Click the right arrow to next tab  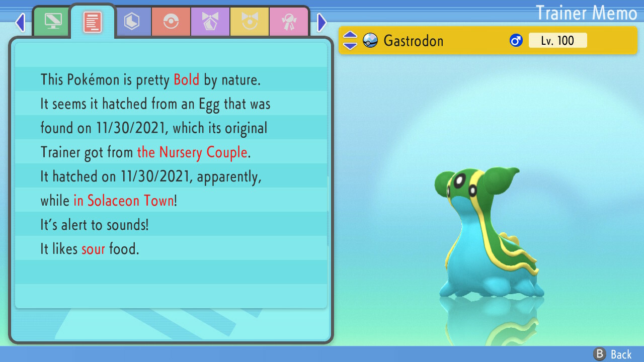[x=322, y=22]
